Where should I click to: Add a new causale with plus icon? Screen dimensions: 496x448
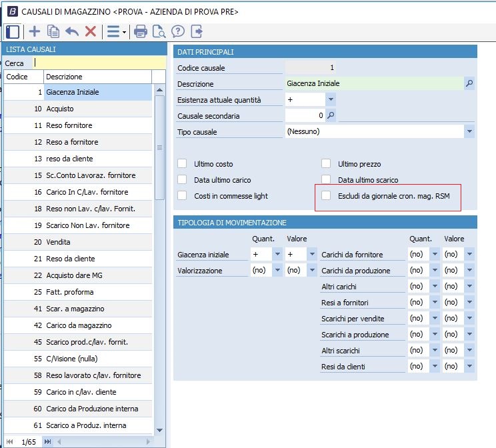point(34,31)
